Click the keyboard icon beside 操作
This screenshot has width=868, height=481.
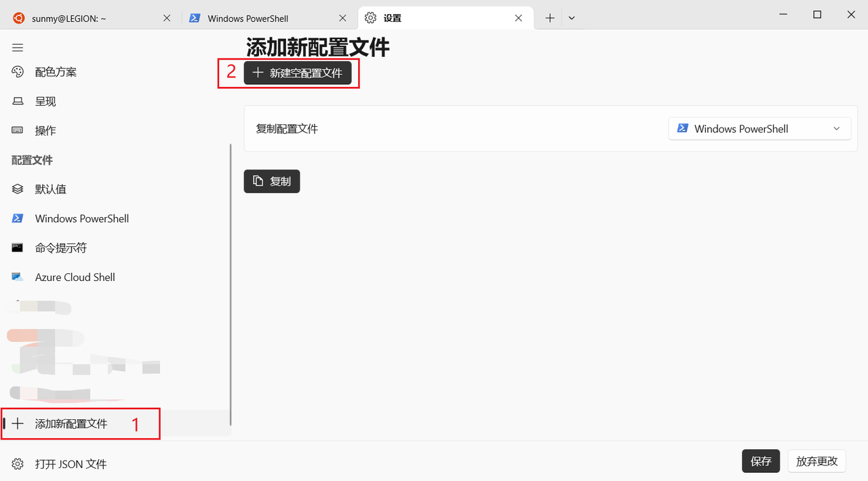18,130
